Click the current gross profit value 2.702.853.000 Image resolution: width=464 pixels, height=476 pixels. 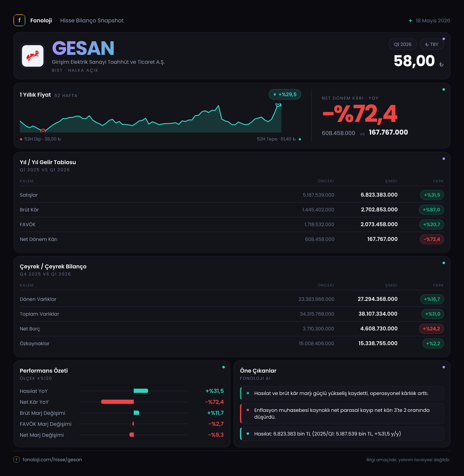(379, 210)
